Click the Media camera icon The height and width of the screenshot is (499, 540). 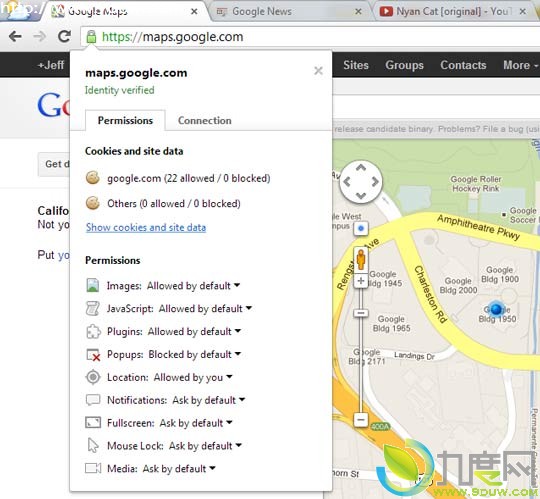(93, 468)
